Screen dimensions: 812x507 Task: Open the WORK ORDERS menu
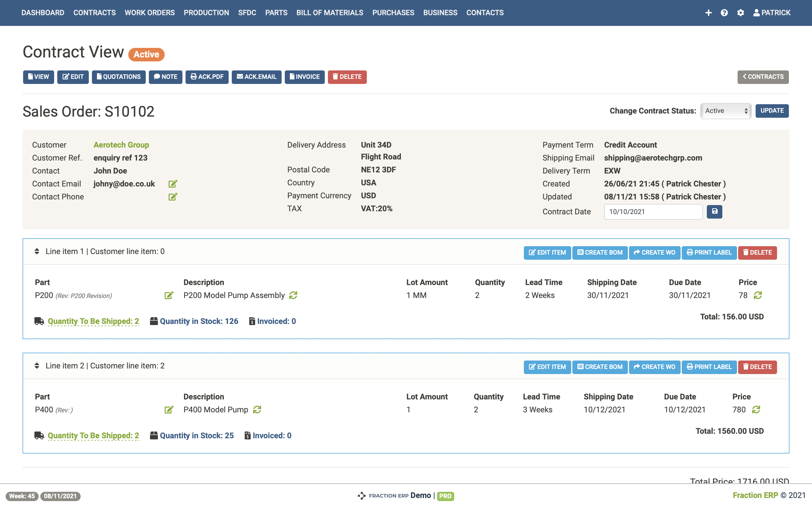pos(150,12)
